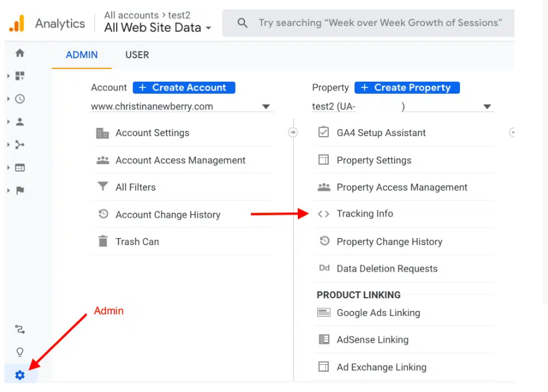This screenshot has height=392, width=548.
Task: Click the Account Settings building icon
Action: (x=103, y=133)
